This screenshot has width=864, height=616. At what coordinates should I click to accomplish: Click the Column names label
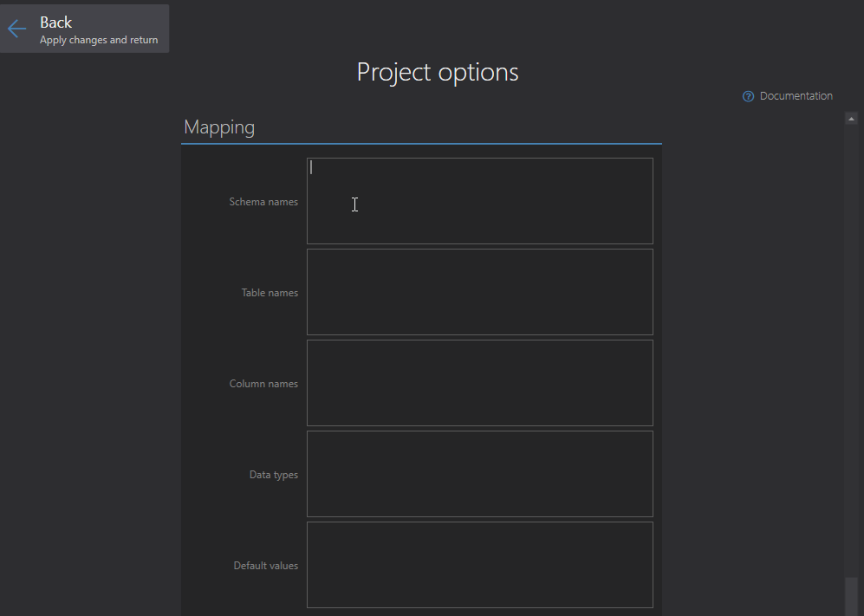tap(263, 384)
